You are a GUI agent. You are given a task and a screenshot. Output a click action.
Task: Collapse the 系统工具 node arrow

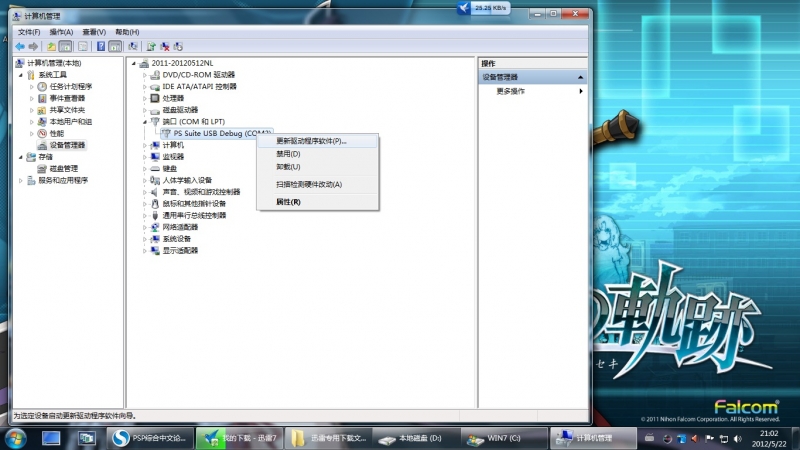pos(21,75)
